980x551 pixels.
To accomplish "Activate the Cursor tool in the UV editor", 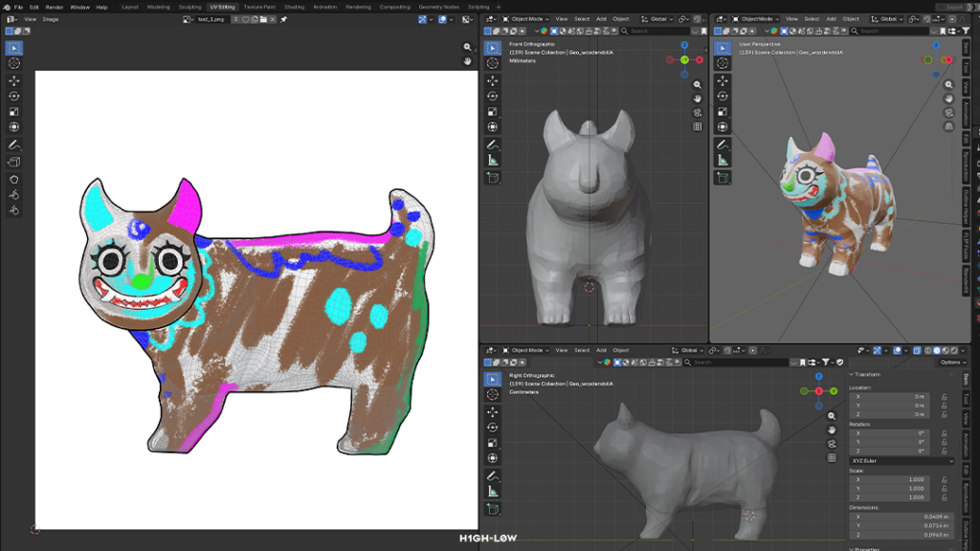I will click(14, 63).
